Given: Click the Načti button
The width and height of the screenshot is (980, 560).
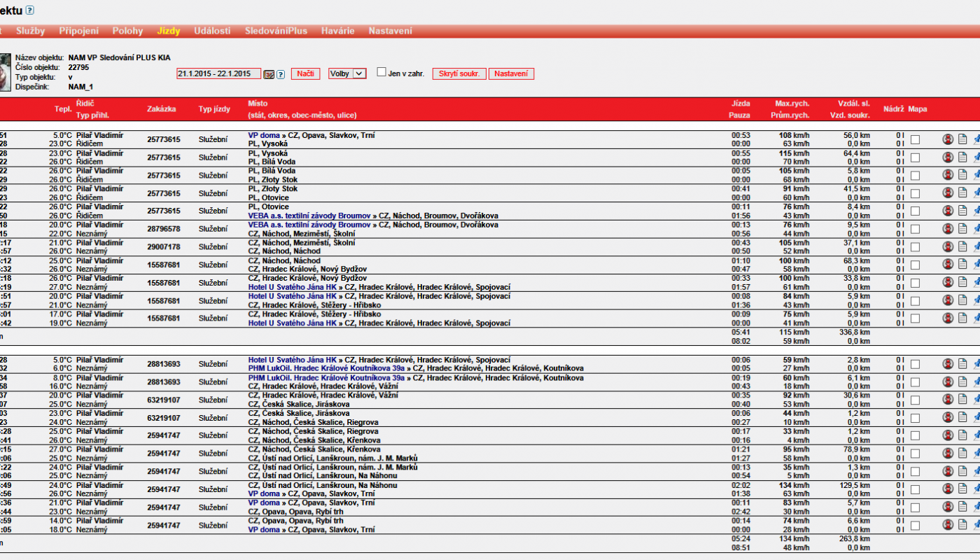Looking at the screenshot, I should pos(305,73).
